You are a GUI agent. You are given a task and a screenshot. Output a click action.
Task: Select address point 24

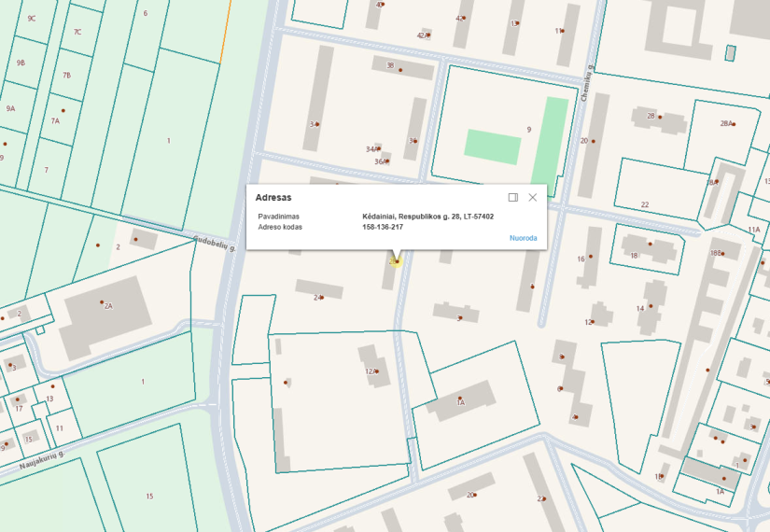pyautogui.click(x=322, y=298)
